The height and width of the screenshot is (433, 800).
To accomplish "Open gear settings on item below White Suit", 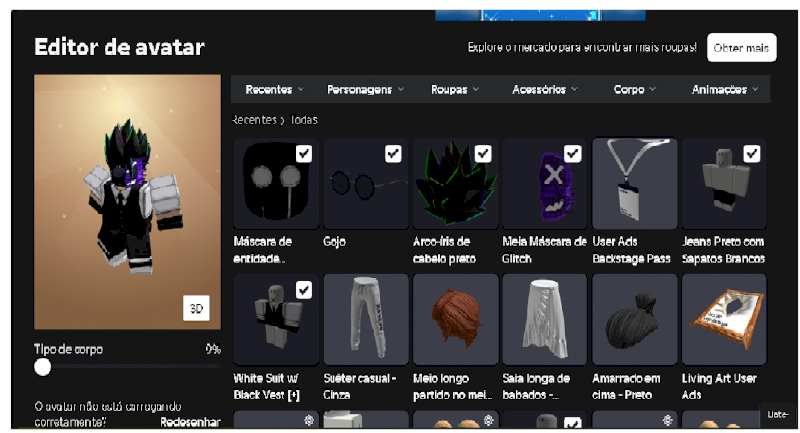I will click(309, 420).
